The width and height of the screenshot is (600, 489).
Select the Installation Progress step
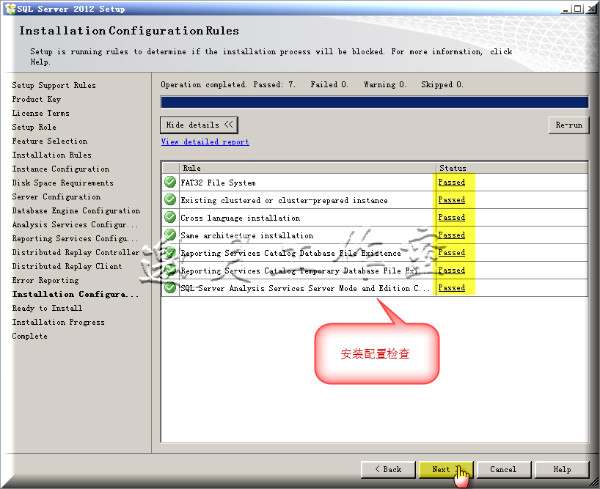(58, 322)
